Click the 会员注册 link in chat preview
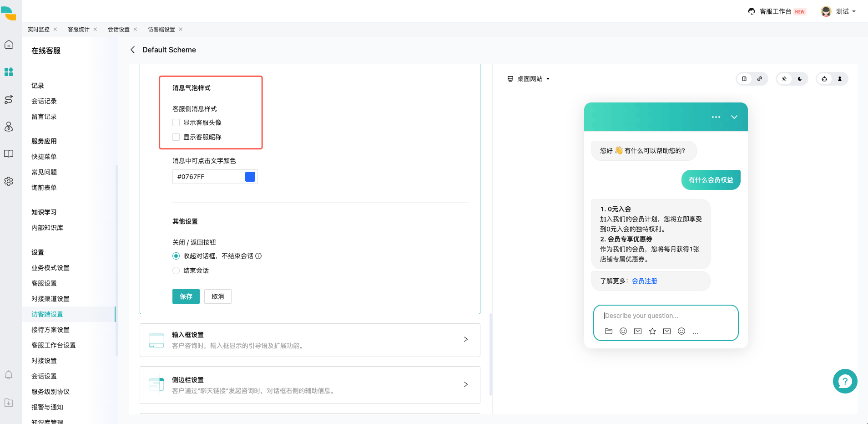 [645, 281]
